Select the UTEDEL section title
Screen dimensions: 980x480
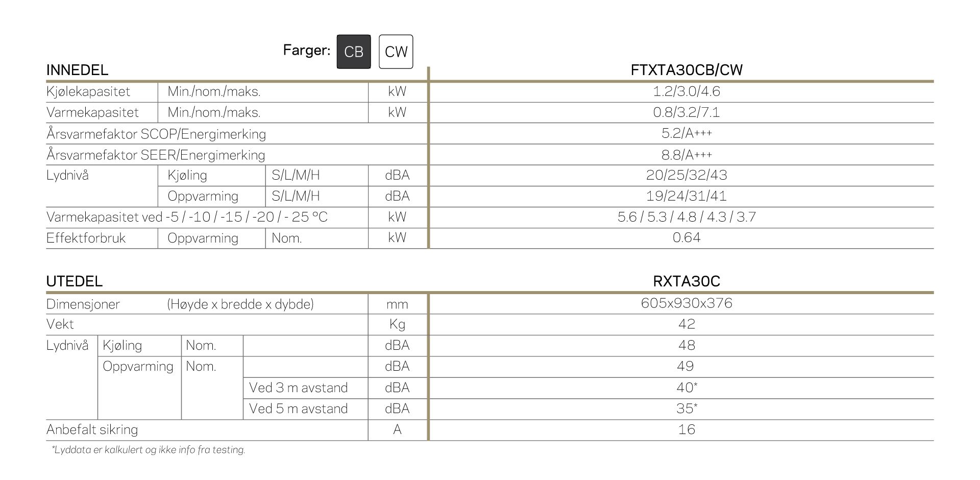[75, 281]
